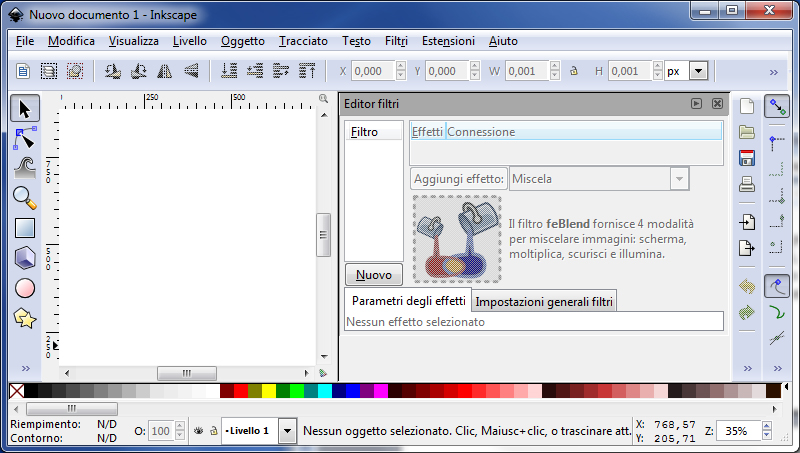The width and height of the screenshot is (800, 453).
Task: Expand the Miscela effect dropdown
Action: (680, 179)
